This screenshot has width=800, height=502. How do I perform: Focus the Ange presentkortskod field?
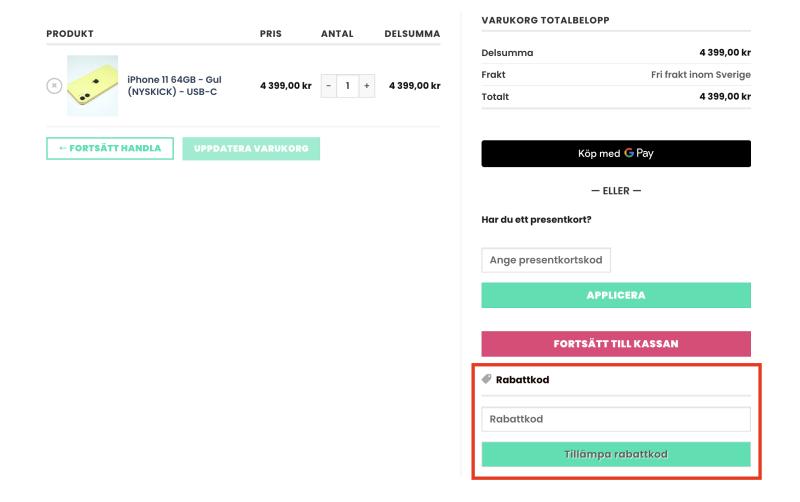[546, 260]
